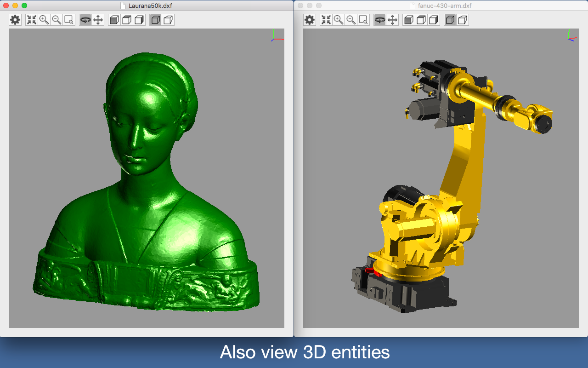
Task: Enable shaded rendering in Laurana50k.dxf window
Action: [x=156, y=20]
